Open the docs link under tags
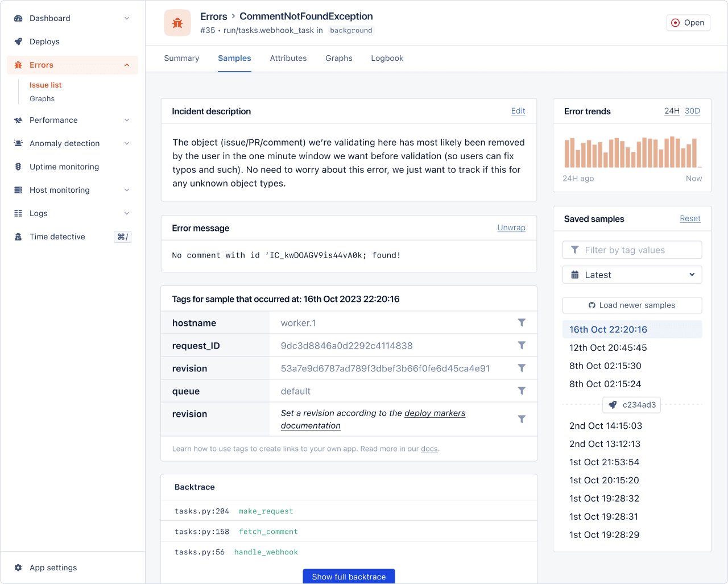This screenshot has width=728, height=584. click(429, 449)
